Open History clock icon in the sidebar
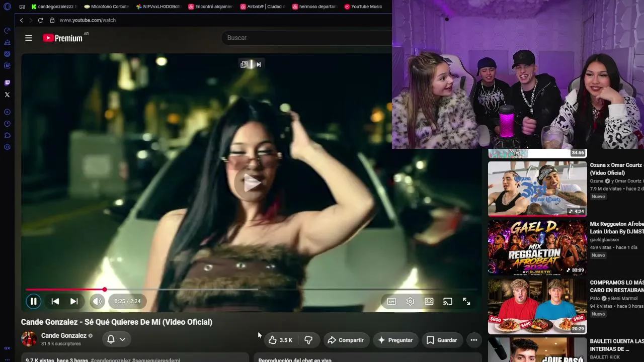This screenshot has width=644, height=362. click(x=7, y=124)
